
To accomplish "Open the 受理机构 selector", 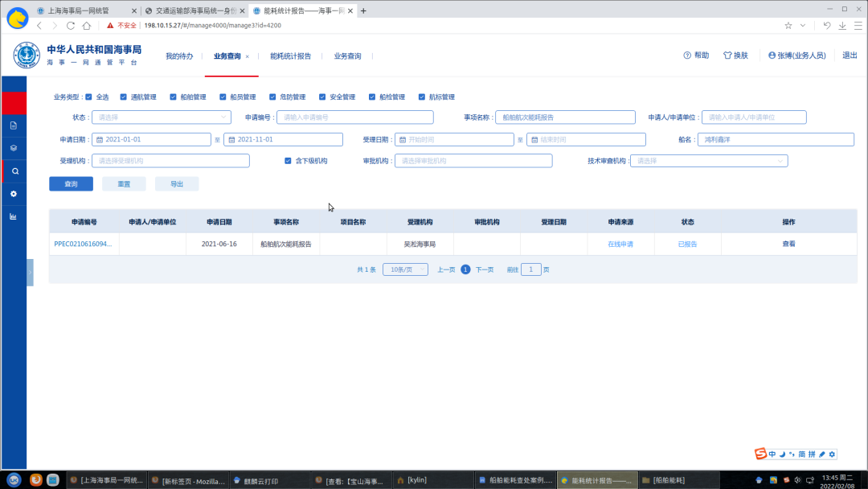I will pyautogui.click(x=170, y=161).
